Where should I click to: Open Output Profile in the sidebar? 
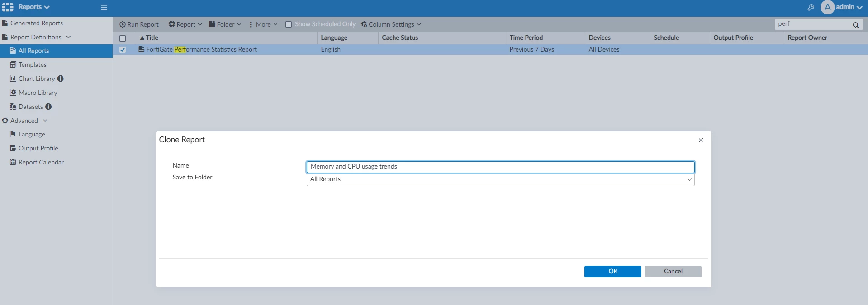click(38, 148)
